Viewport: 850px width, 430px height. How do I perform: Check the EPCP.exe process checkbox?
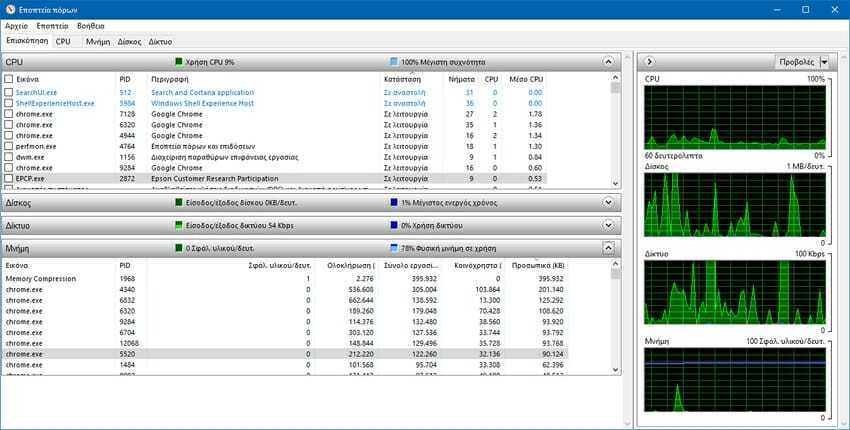point(9,178)
